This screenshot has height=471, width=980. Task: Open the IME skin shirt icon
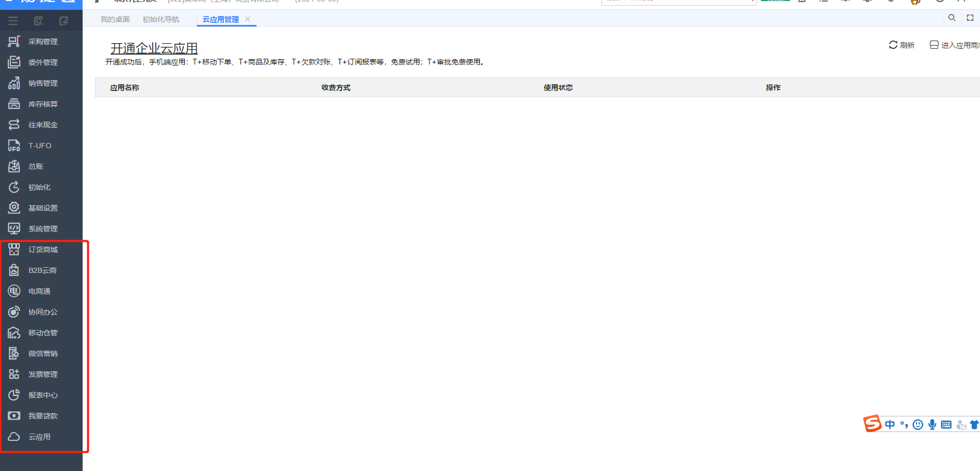[x=975, y=425]
